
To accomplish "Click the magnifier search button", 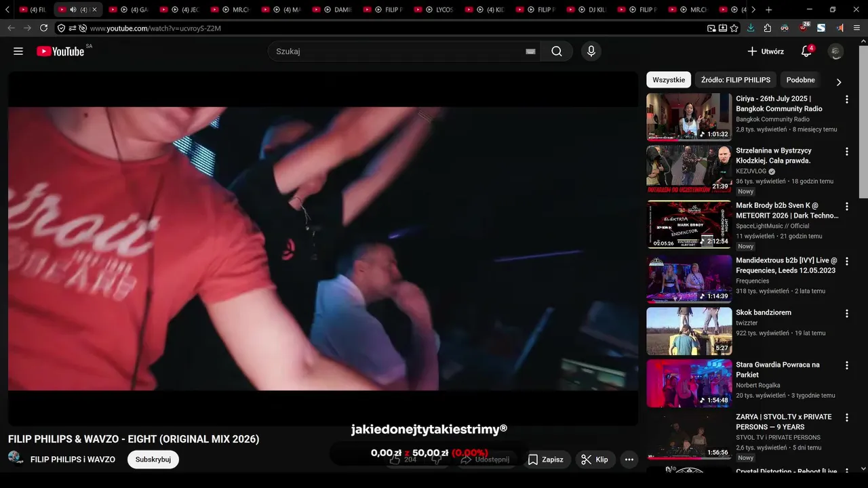I will (x=557, y=52).
